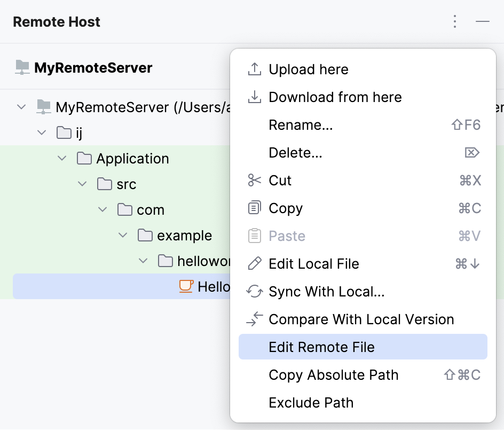
Task: Click the MyRemoteServer host icon
Action: (22, 67)
